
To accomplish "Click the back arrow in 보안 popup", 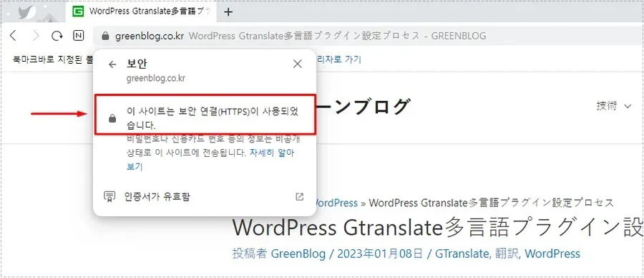I will pyautogui.click(x=112, y=64).
